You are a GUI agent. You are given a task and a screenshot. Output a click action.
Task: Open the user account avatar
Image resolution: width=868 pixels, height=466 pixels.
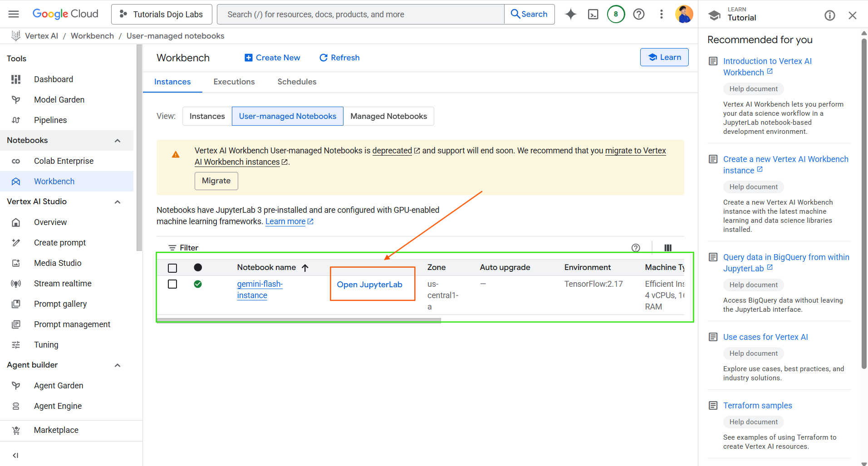tap(684, 14)
